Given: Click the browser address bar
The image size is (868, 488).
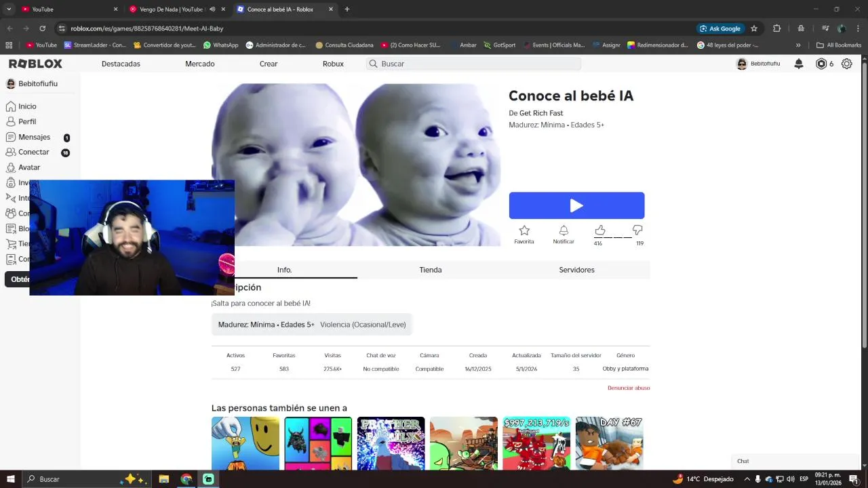Looking at the screenshot, I should click(x=380, y=28).
